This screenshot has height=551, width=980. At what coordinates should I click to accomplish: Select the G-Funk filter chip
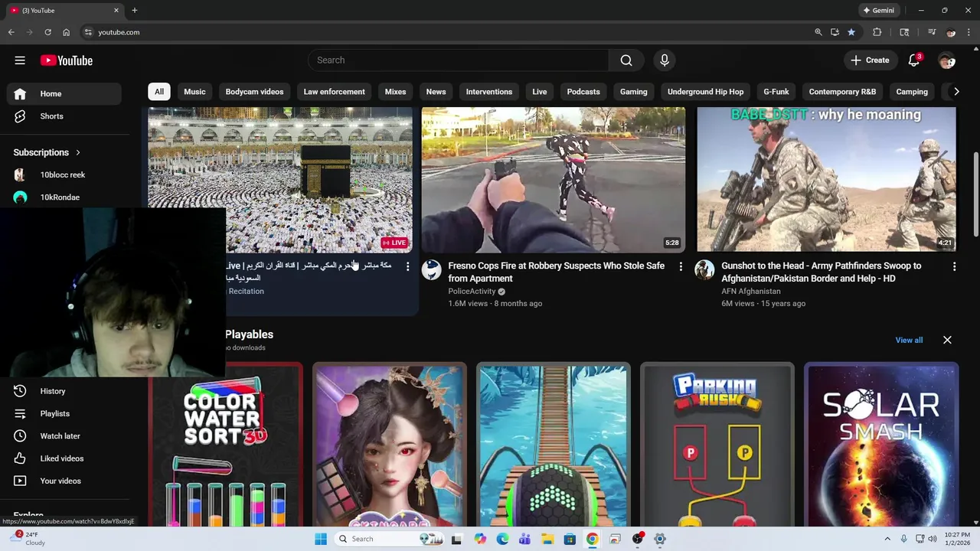[776, 92]
